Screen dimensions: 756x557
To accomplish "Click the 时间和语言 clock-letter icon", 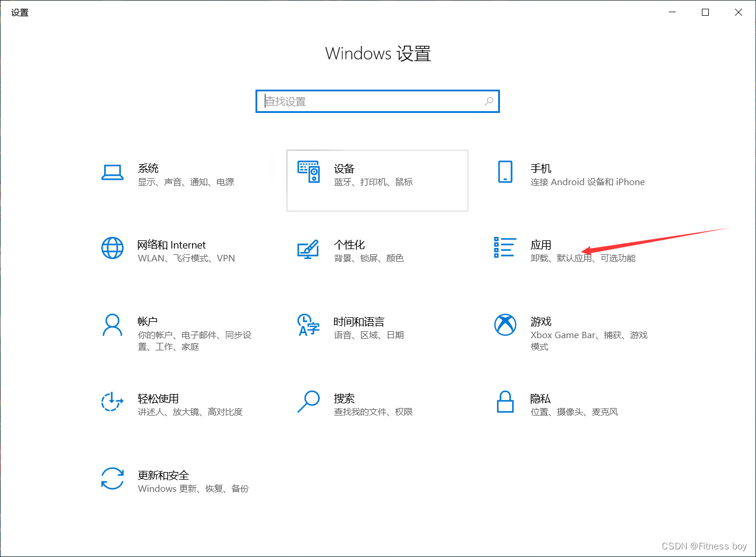I will tap(308, 325).
